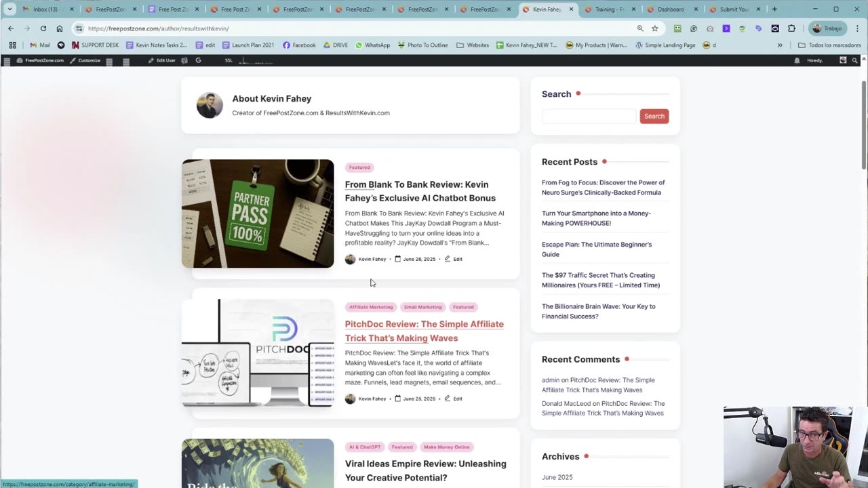Click the red Search button

654,116
